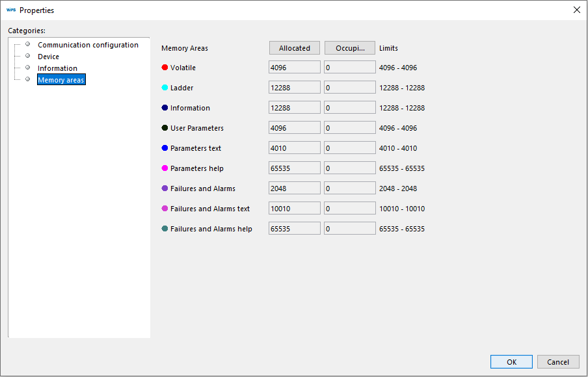
Task: Click the purple Failures and Alarms indicator
Action: coord(165,188)
